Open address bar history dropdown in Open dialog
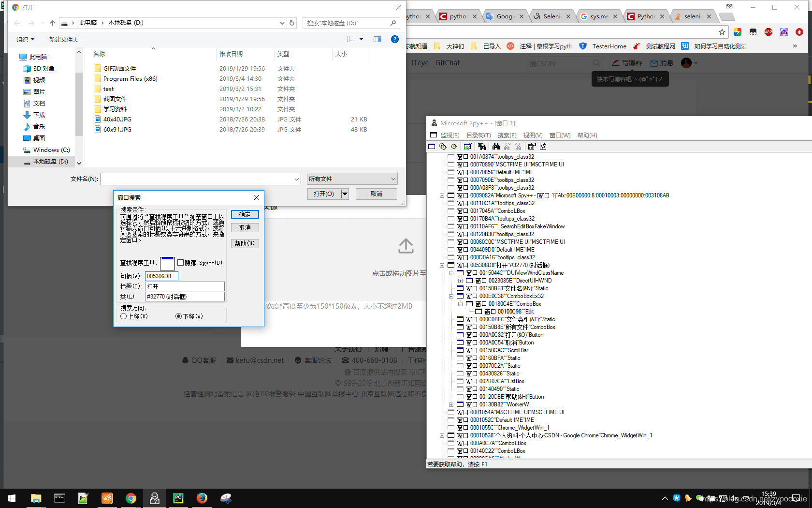 point(282,23)
